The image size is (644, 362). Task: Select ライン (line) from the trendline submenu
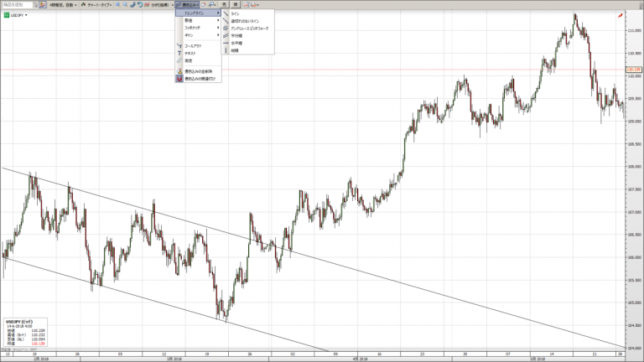(235, 14)
